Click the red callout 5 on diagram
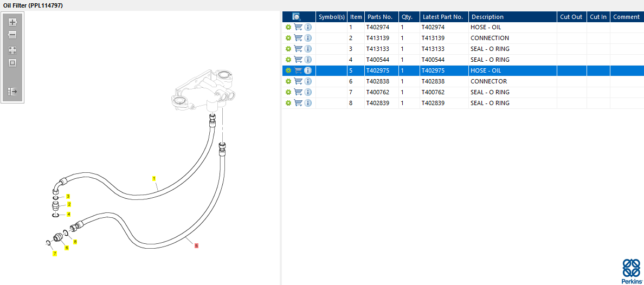Viewport: 644px width, 285px height. tap(196, 245)
